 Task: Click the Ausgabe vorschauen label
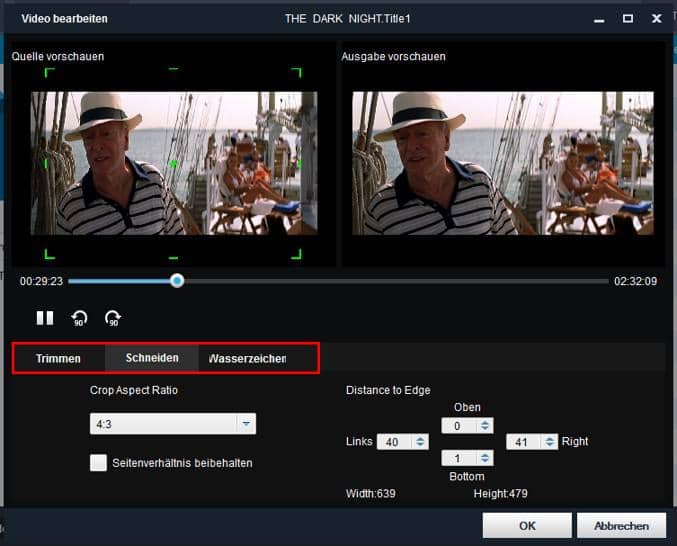coord(393,57)
